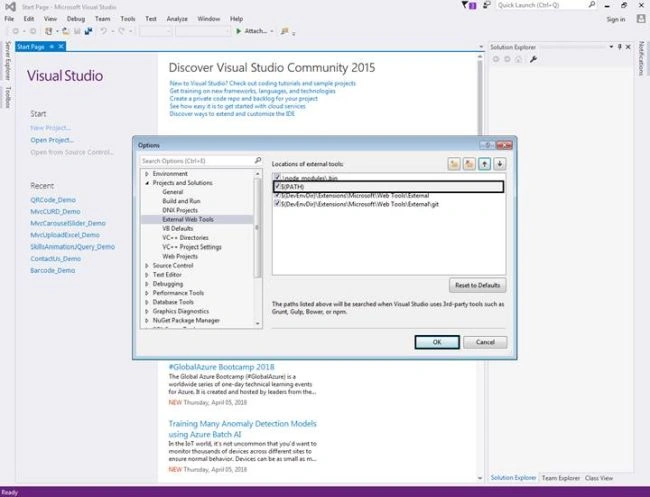Image resolution: width=650 pixels, height=497 pixels.
Task: Uncheck the .\node_modules\.bin path checkbox
Action: (277, 177)
